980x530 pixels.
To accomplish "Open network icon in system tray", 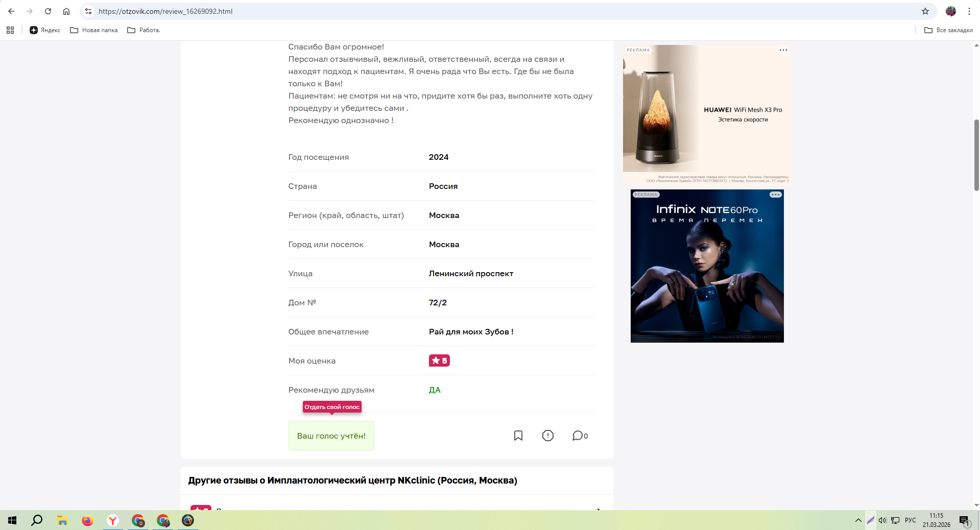I will pos(895,520).
